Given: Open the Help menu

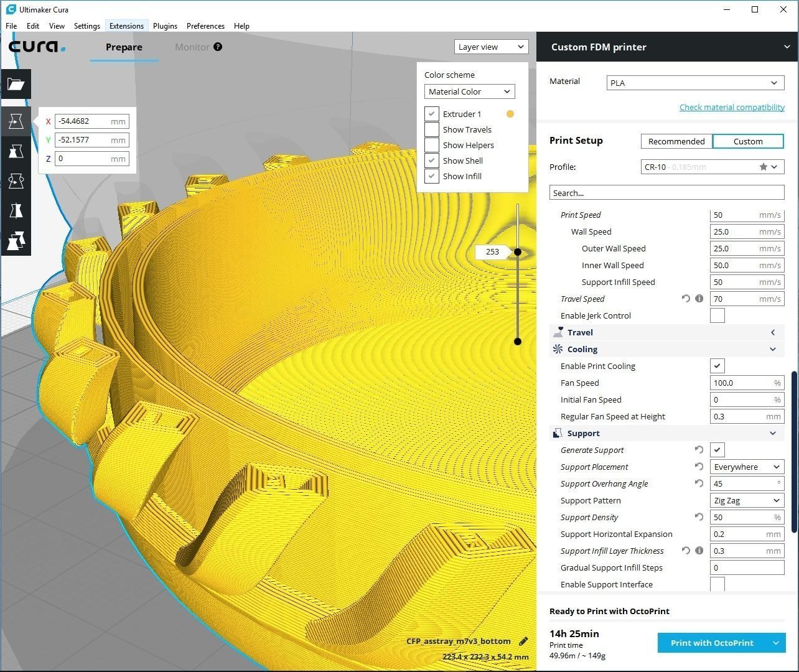Looking at the screenshot, I should 241,26.
